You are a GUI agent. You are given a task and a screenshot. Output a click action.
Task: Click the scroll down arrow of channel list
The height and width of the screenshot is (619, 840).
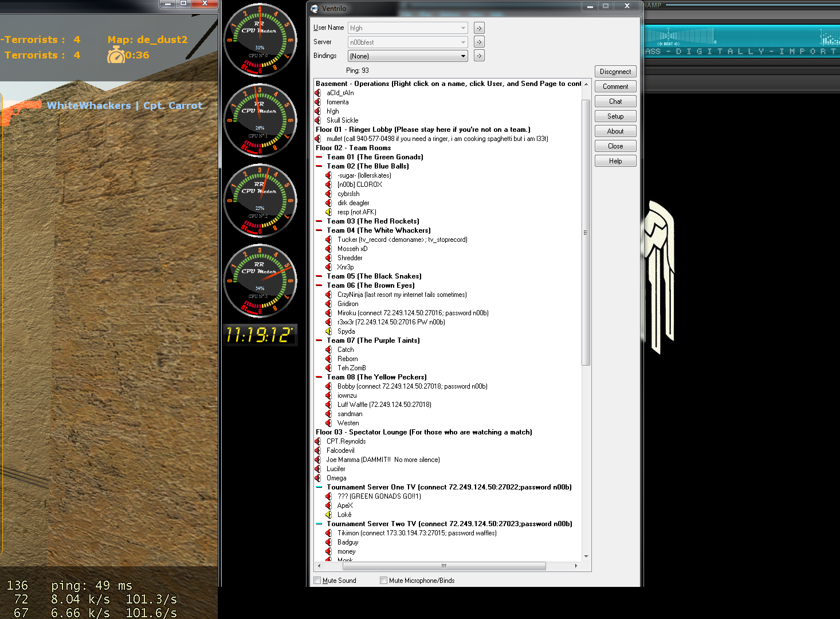point(586,557)
